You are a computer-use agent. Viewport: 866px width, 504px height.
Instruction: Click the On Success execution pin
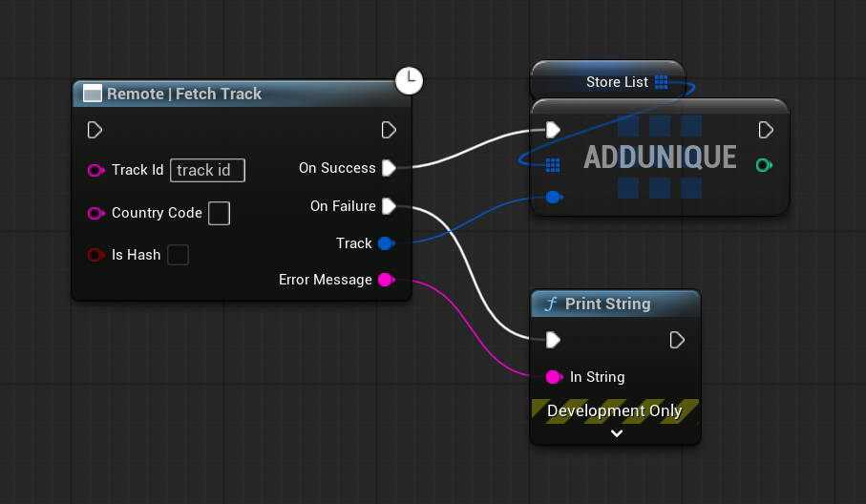click(389, 168)
